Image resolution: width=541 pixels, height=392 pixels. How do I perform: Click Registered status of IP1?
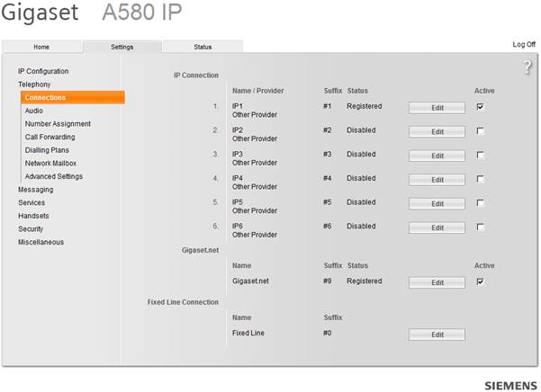365,106
